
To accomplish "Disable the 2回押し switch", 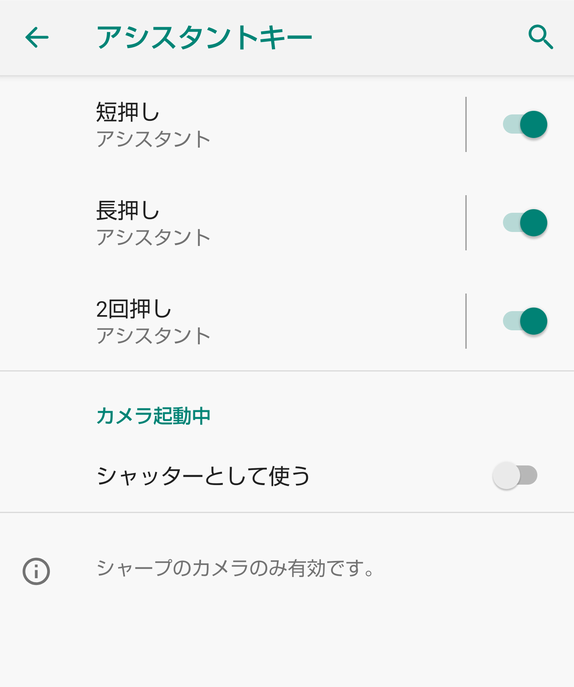I will click(525, 321).
